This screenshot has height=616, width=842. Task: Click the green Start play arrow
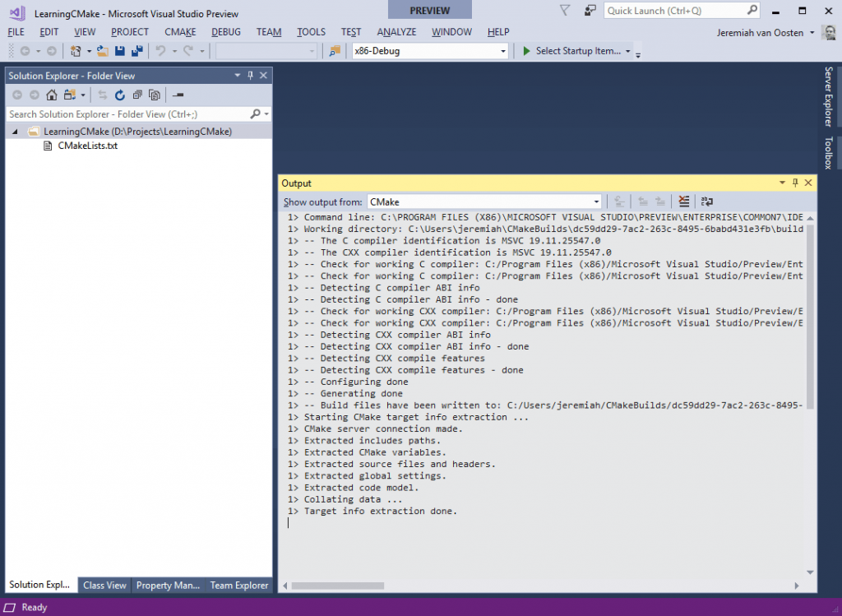[x=526, y=50]
